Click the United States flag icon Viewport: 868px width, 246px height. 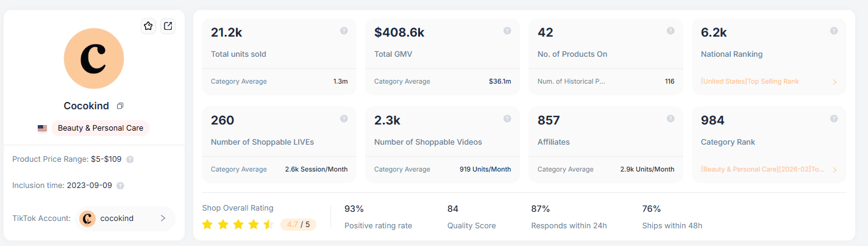42,128
